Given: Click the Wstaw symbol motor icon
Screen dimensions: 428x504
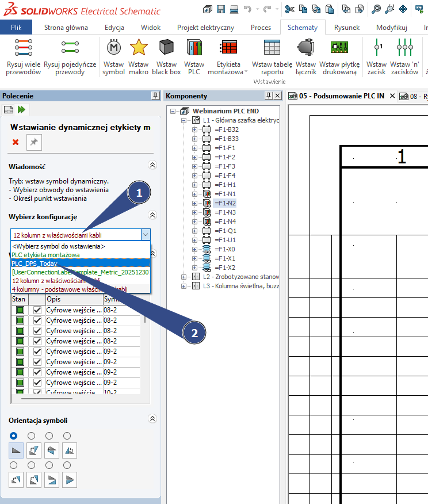Looking at the screenshot, I should pos(113,48).
